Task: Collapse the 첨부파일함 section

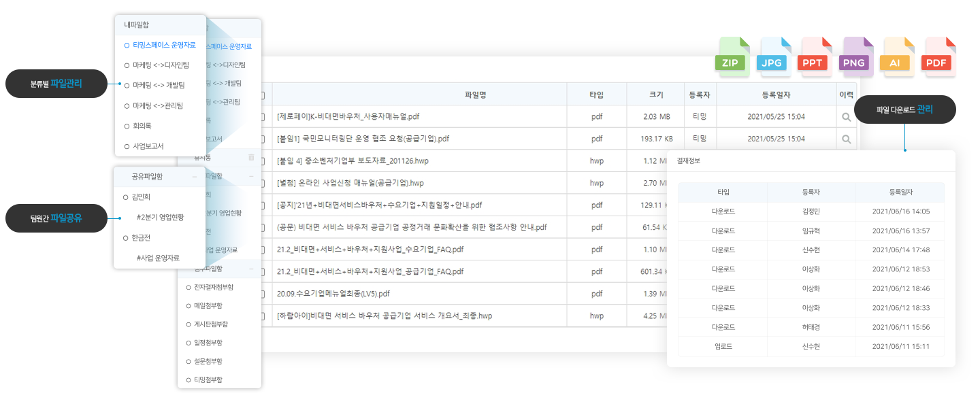Action: (251, 269)
